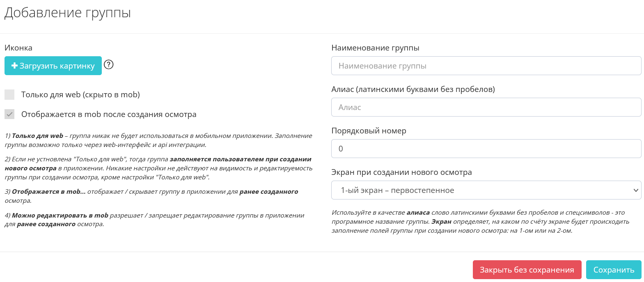Image resolution: width=644 pixels, height=282 pixels.
Task: Expand screen select via its chevron arrow
Action: [x=635, y=190]
